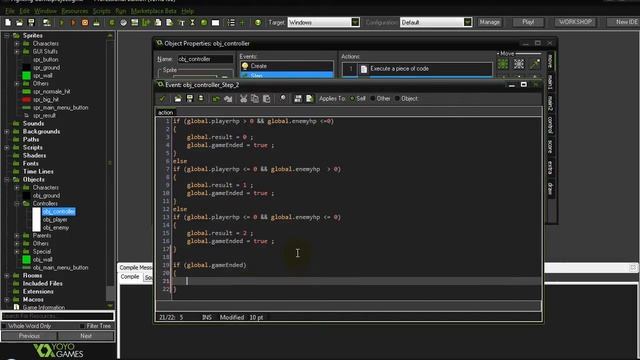Switch to the draw actions tab

[550, 189]
